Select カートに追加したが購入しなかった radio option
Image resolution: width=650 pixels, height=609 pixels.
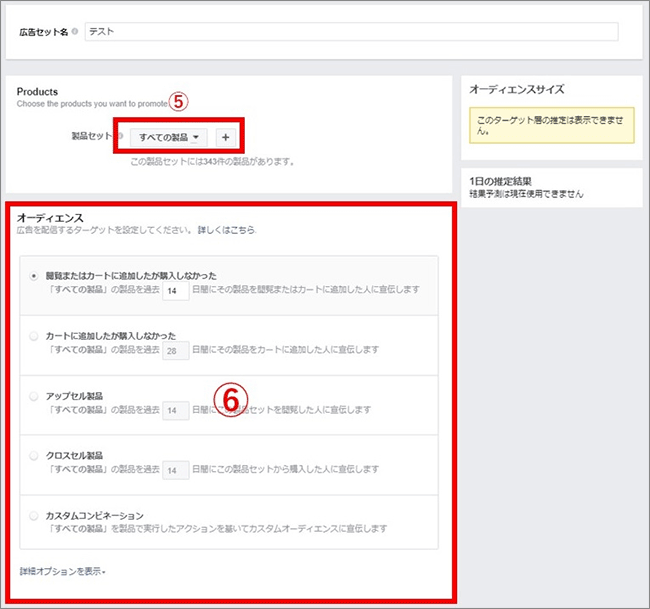[x=35, y=336]
